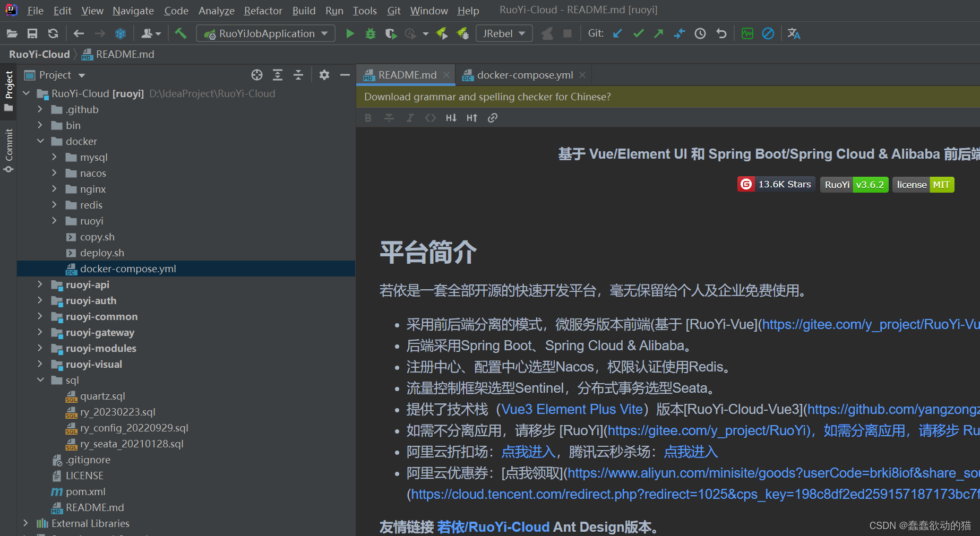
Task: Hide Project panel with minus icon
Action: coord(345,75)
